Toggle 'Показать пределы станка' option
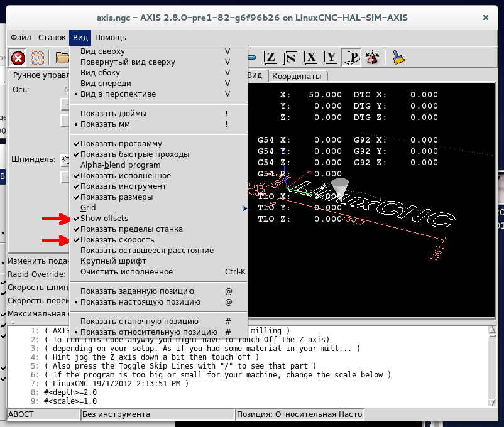Screen dimensions: 504x427 [158, 229]
